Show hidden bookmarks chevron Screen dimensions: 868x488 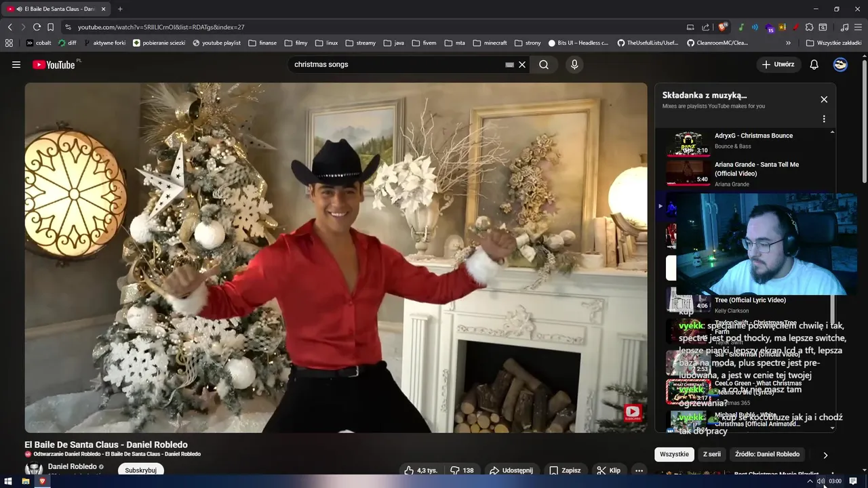point(789,43)
